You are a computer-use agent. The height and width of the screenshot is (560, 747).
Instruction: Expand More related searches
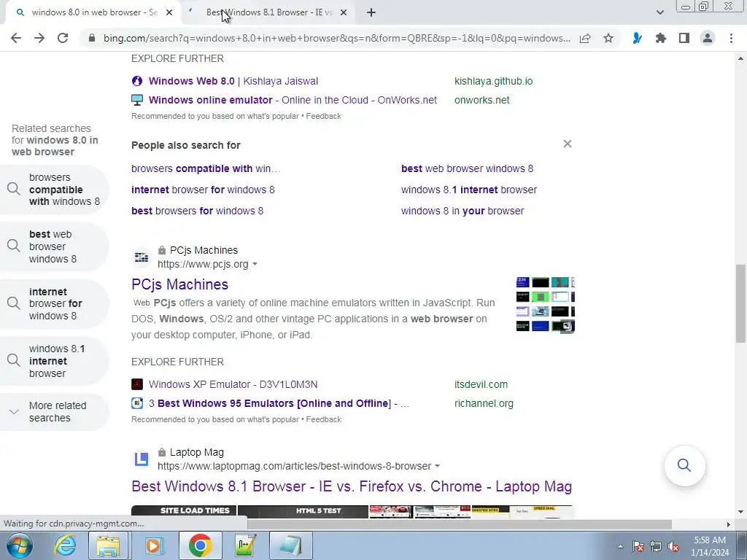point(54,412)
